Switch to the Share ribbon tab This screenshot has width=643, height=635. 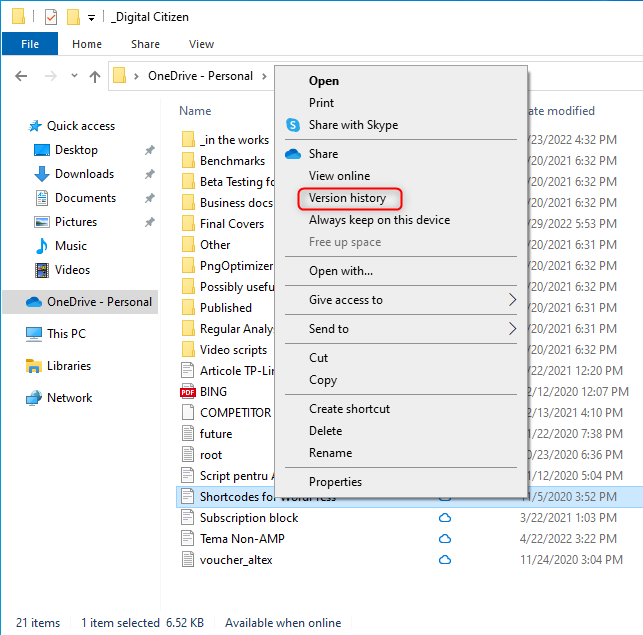point(145,44)
